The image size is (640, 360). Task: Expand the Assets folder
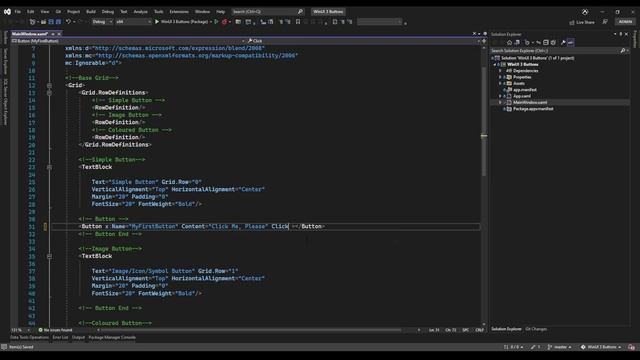[500, 83]
